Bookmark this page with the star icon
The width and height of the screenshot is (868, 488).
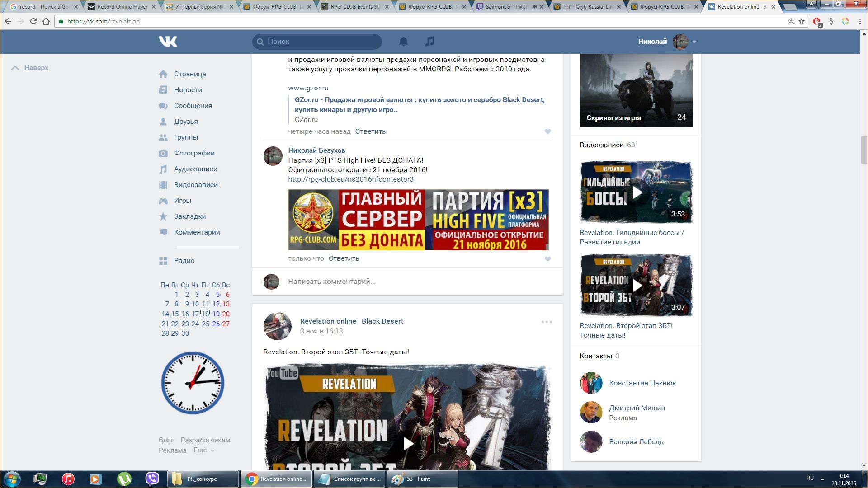(802, 21)
